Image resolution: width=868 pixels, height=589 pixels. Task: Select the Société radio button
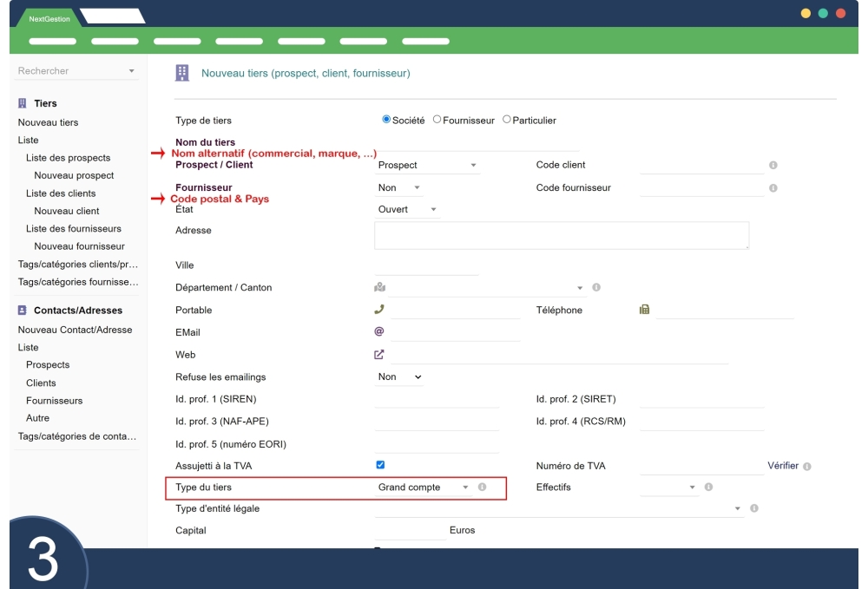pos(387,120)
